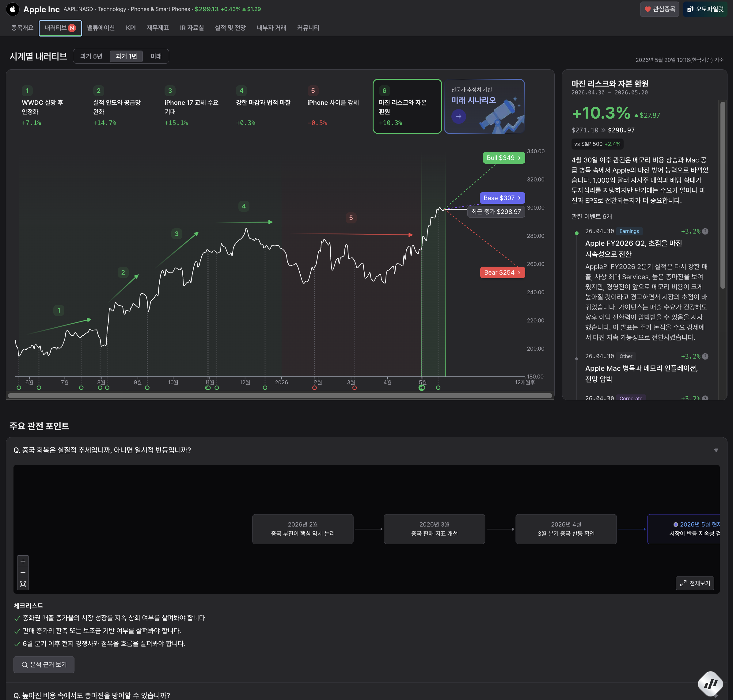
Task: Click red event dot below 3월 axis label
Action: (x=354, y=388)
